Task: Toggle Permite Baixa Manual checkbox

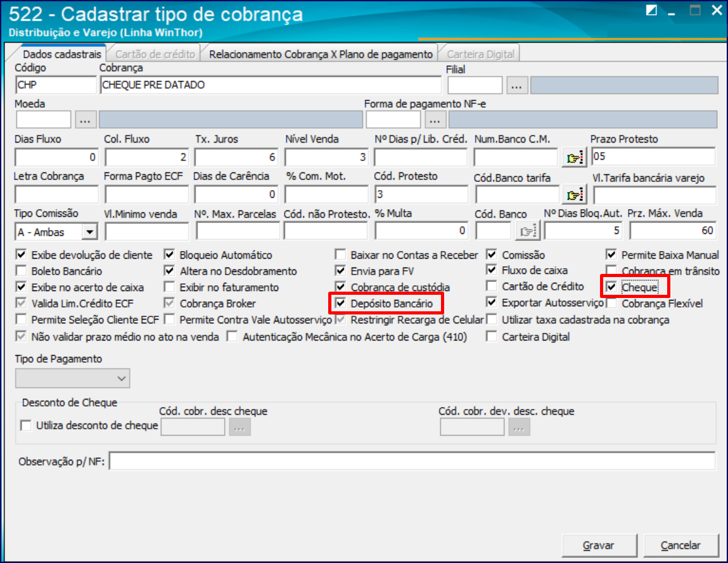Action: [x=611, y=255]
